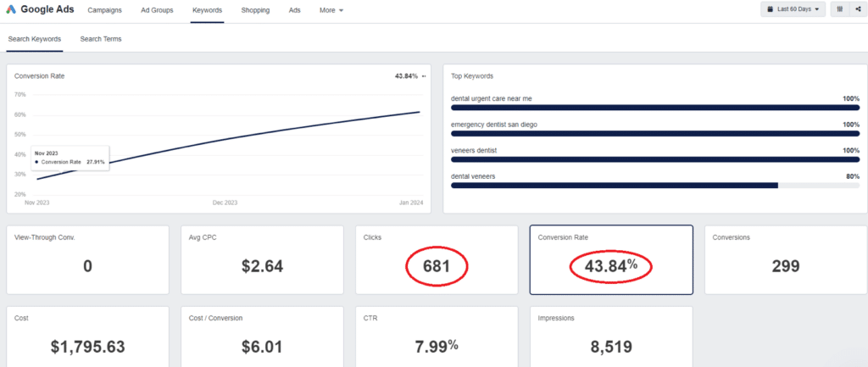Select the Search Keywords sub-tab
Image resolution: width=868 pixels, height=367 pixels.
click(x=33, y=39)
